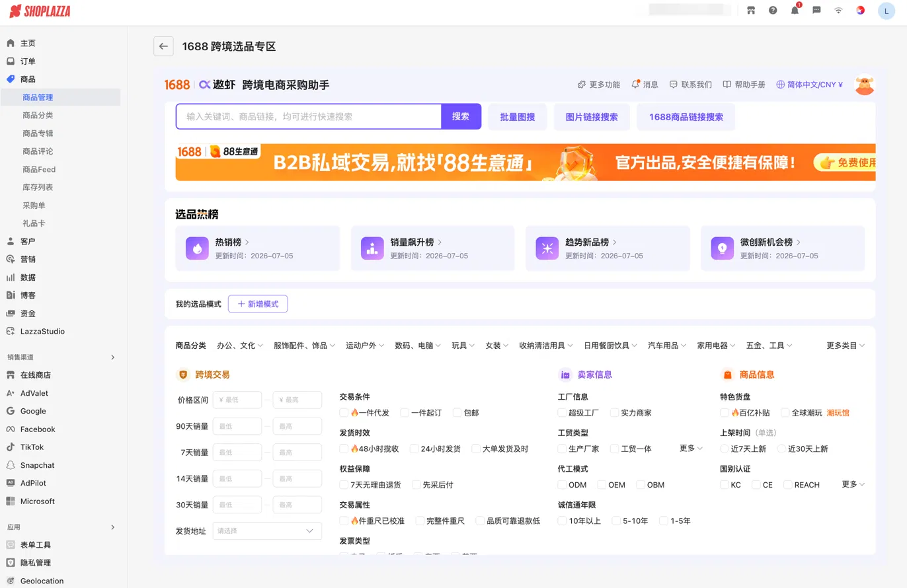This screenshot has height=588, width=907.
Task: Open the storefront icon in top bar
Action: coord(751,11)
